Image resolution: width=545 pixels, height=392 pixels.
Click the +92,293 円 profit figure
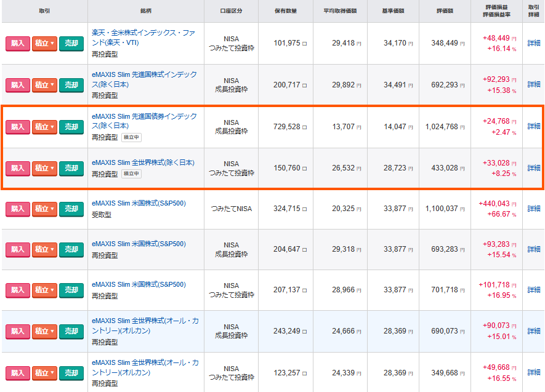(x=499, y=79)
